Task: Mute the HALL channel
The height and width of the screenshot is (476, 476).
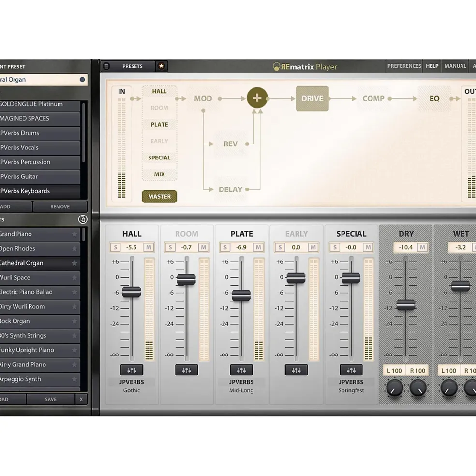Action: (149, 247)
